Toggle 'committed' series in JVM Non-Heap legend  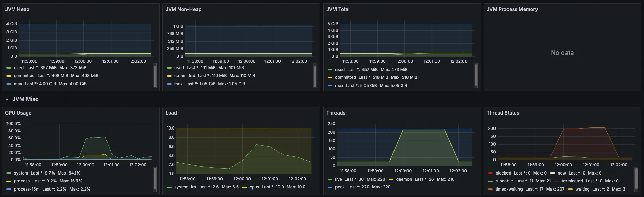[x=185, y=76]
